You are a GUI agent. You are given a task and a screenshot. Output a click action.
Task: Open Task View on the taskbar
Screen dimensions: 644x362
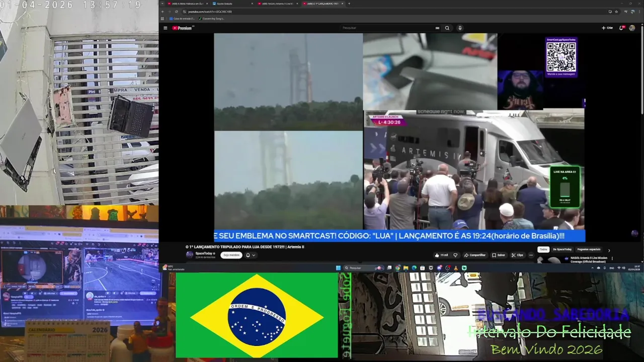389,268
